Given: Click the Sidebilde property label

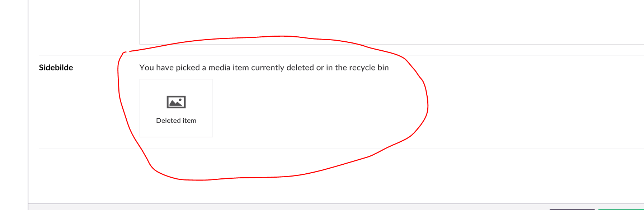Looking at the screenshot, I should pos(56,68).
